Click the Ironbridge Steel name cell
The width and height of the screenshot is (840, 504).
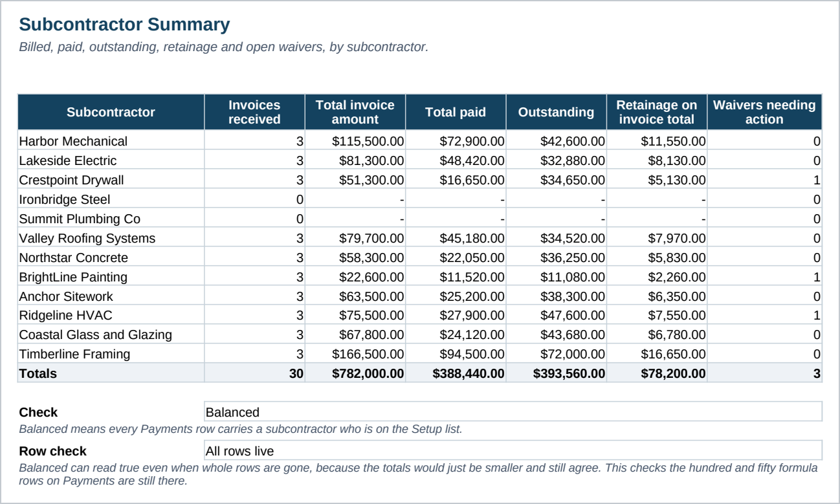click(x=111, y=199)
